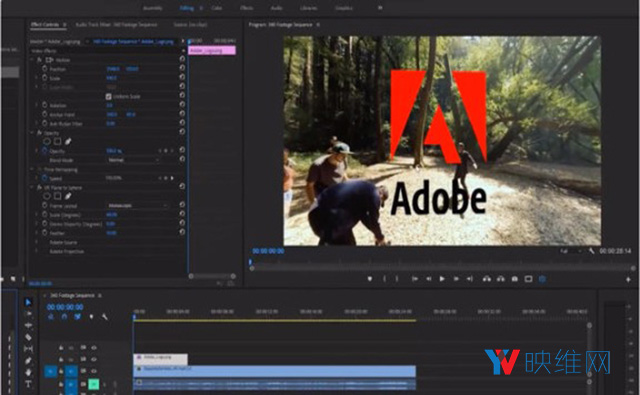The height and width of the screenshot is (395, 640).
Task: Select the Type tool
Action: click(x=28, y=384)
